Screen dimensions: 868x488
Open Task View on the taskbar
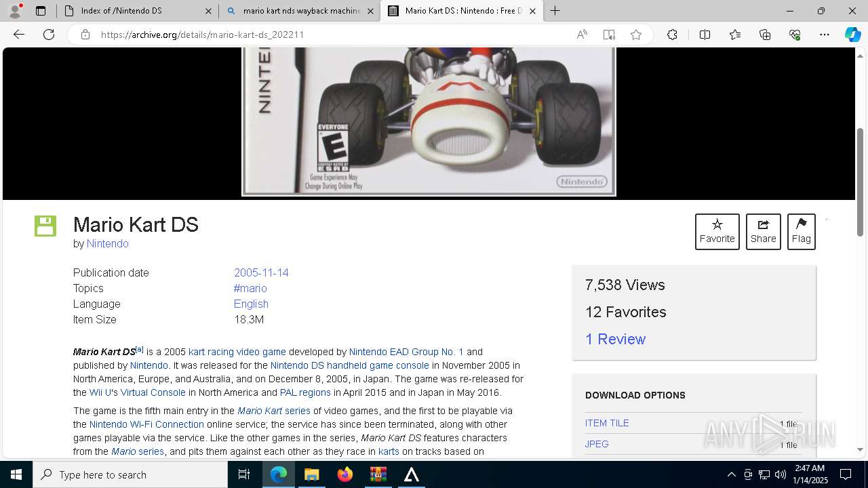(244, 474)
